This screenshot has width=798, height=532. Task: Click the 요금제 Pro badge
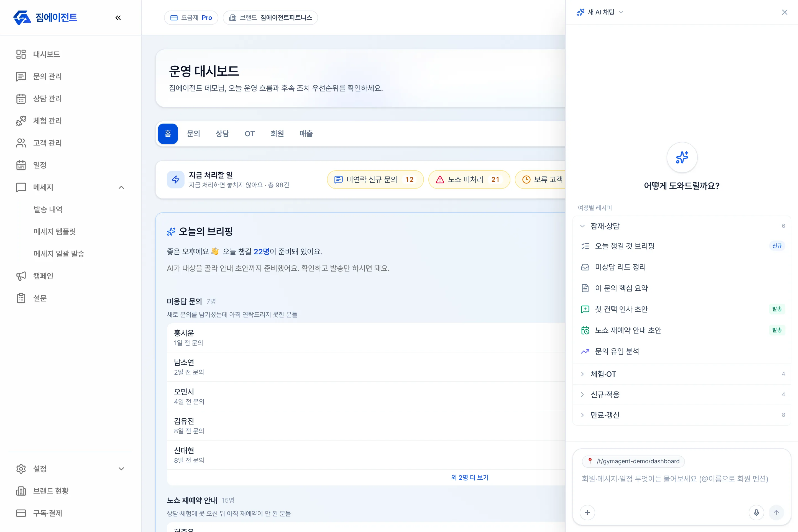tap(191, 18)
